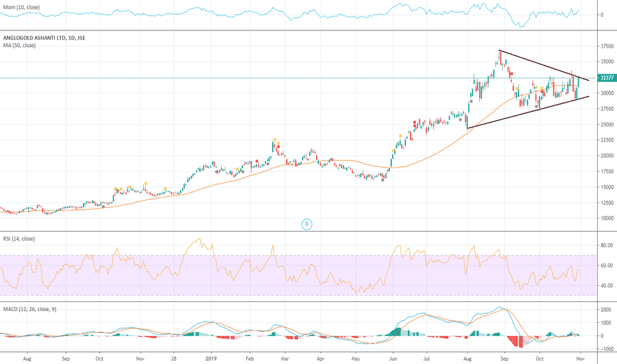Screen dimensions: 617x364
Task: Click the RSI 80.00 axis label
Action: point(607,245)
